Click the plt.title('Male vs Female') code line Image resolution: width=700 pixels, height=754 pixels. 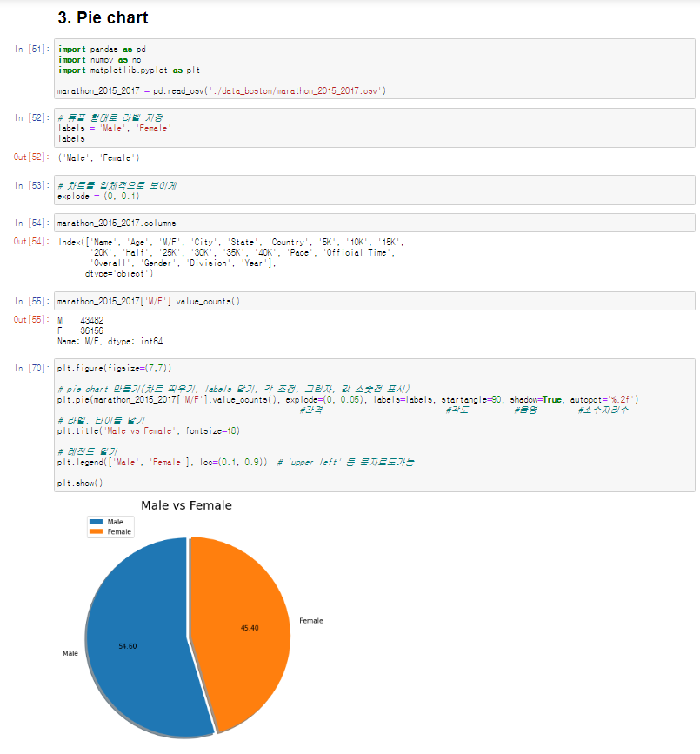coord(149,430)
